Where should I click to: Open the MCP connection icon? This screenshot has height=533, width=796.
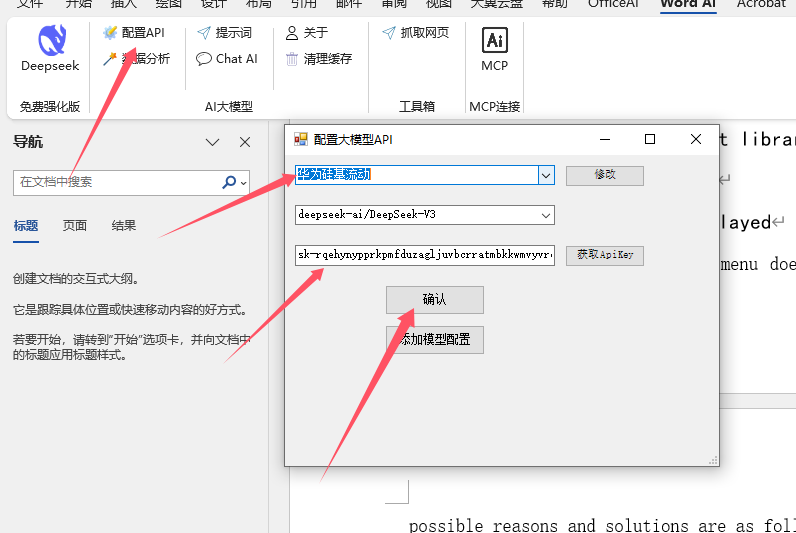coord(495,40)
